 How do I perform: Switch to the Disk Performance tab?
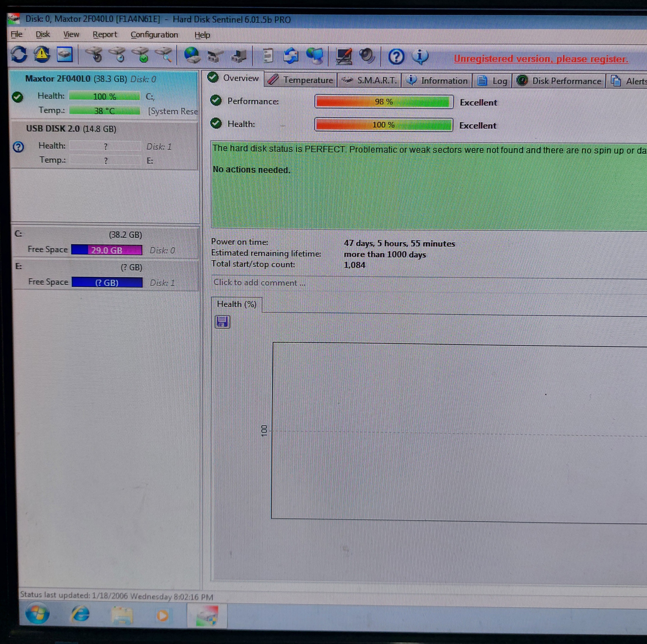[559, 81]
